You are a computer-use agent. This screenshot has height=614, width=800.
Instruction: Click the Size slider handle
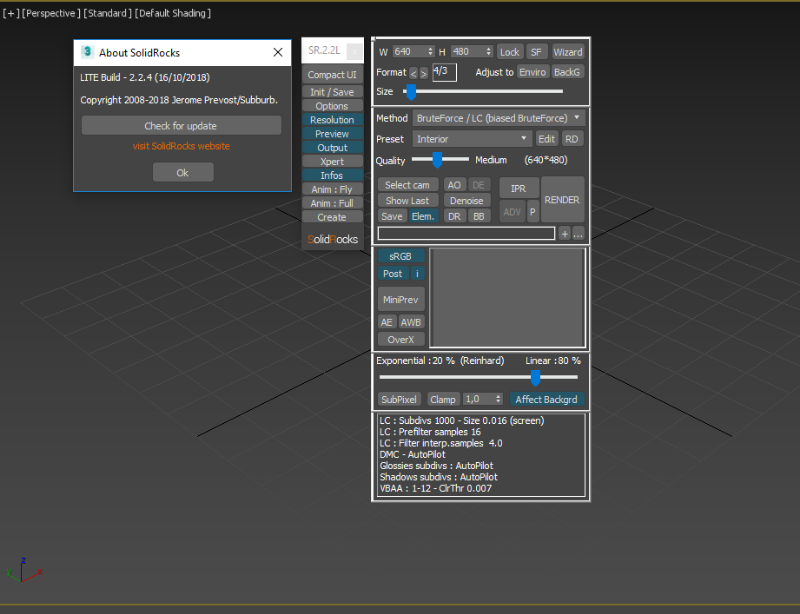[x=411, y=92]
